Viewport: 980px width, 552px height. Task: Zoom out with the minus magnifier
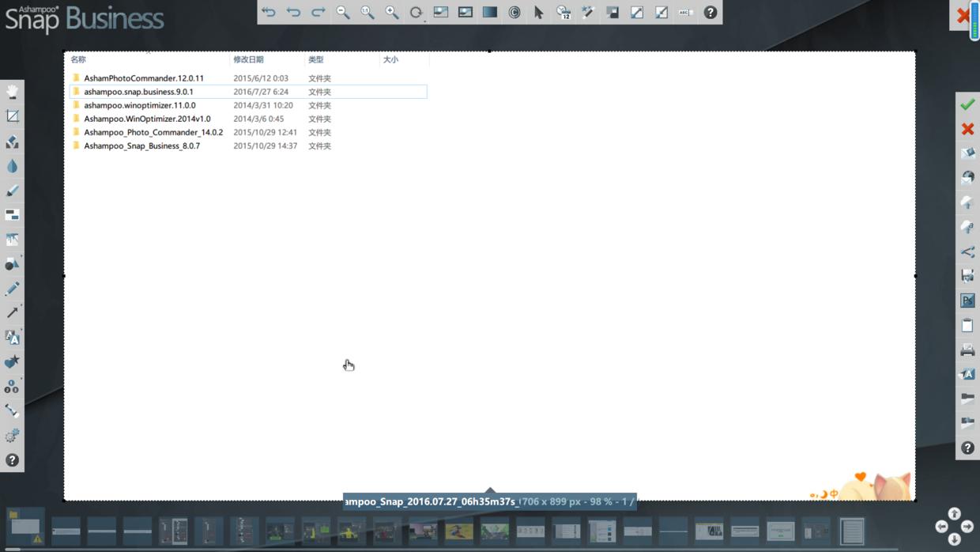343,12
